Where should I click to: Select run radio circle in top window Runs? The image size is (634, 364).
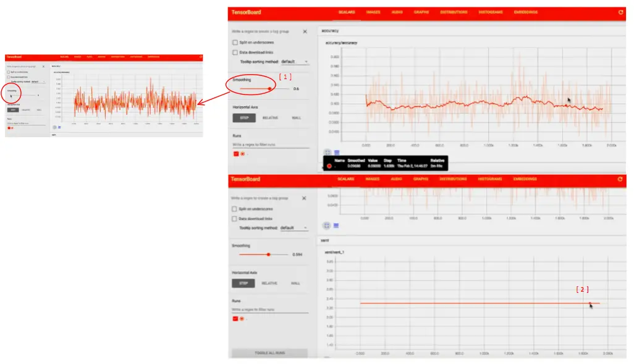(243, 154)
